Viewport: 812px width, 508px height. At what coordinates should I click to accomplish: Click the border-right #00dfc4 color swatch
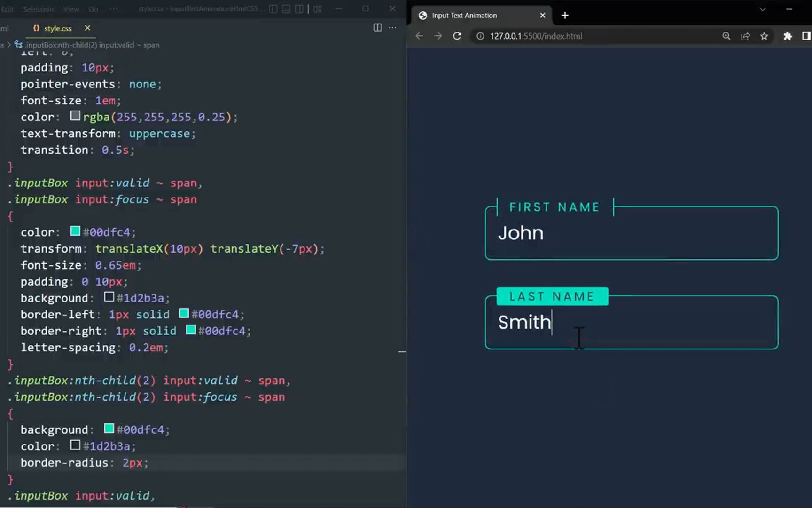click(191, 330)
